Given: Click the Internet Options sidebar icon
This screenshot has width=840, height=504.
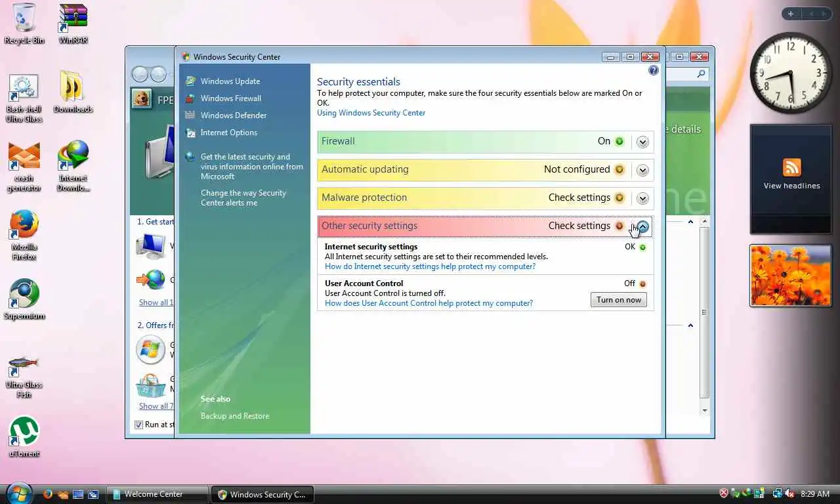Looking at the screenshot, I should tap(190, 133).
